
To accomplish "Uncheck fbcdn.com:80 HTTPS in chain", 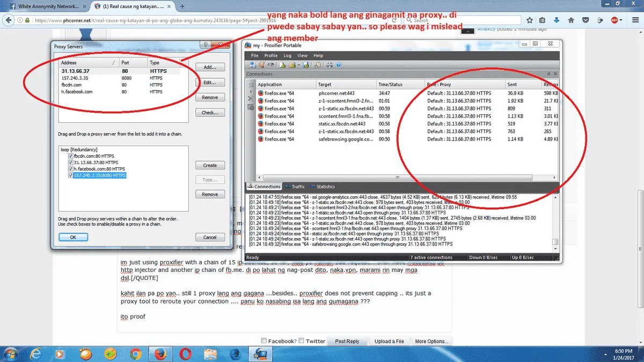I will click(x=70, y=156).
